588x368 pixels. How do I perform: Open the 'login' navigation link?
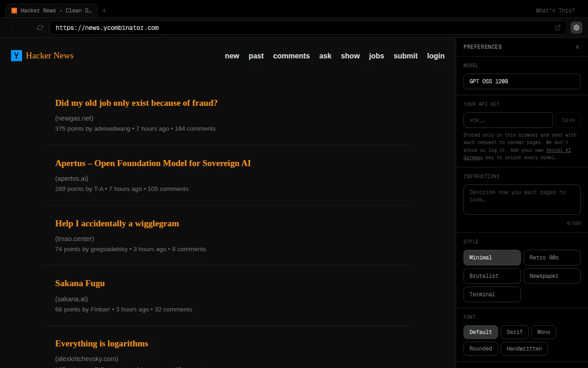[x=436, y=56]
